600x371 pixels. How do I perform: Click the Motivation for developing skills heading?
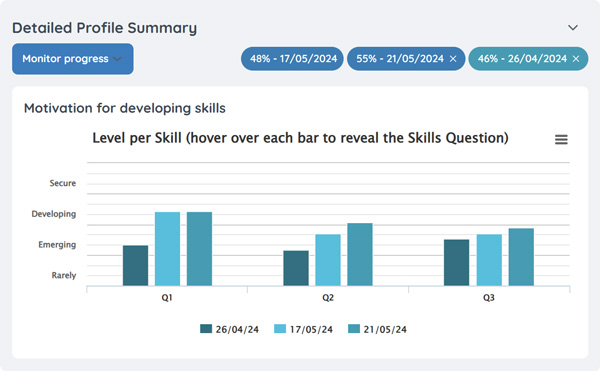[x=125, y=108]
